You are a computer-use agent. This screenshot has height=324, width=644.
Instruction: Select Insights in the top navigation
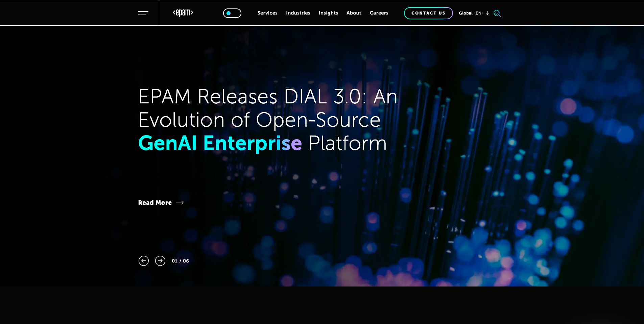(328, 13)
